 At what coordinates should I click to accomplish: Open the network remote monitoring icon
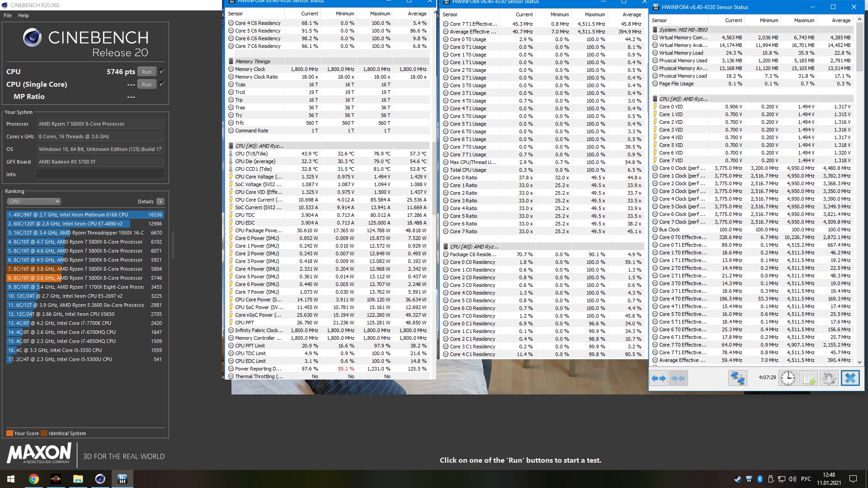coord(737,378)
